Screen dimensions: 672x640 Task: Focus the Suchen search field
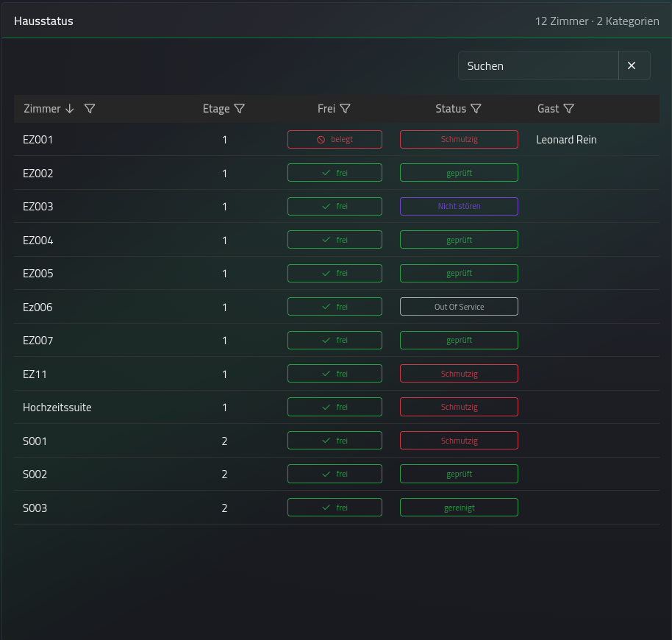pyautogui.click(x=538, y=65)
